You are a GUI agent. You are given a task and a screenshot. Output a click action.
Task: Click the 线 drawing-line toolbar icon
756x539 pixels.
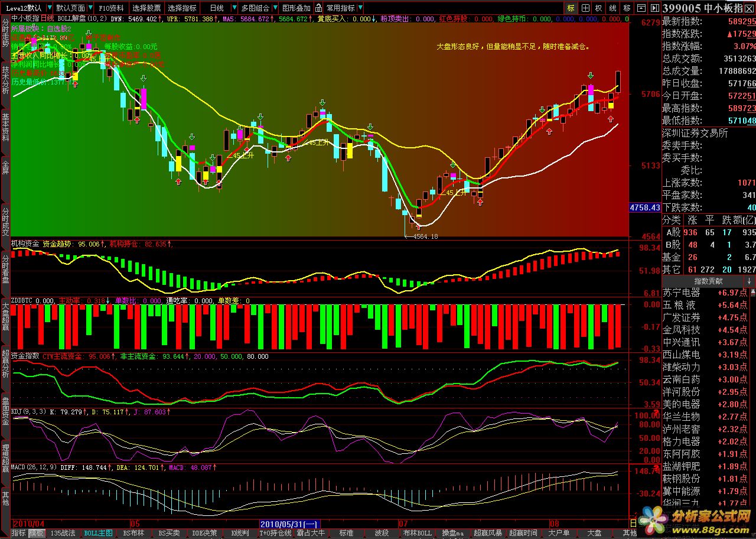613,8
